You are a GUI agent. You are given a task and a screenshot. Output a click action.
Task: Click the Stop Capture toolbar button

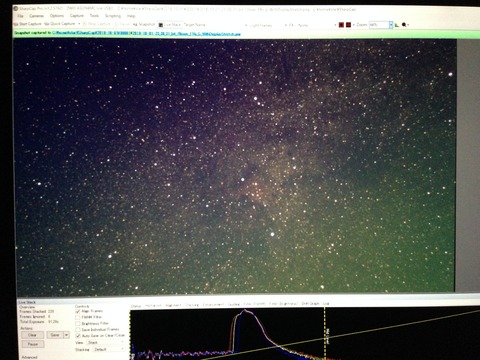click(x=97, y=24)
